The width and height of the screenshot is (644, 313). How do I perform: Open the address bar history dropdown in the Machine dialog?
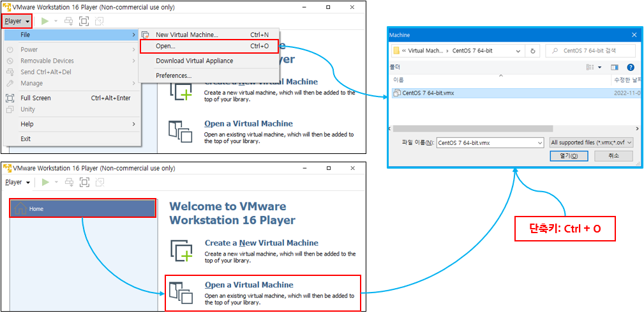point(518,51)
